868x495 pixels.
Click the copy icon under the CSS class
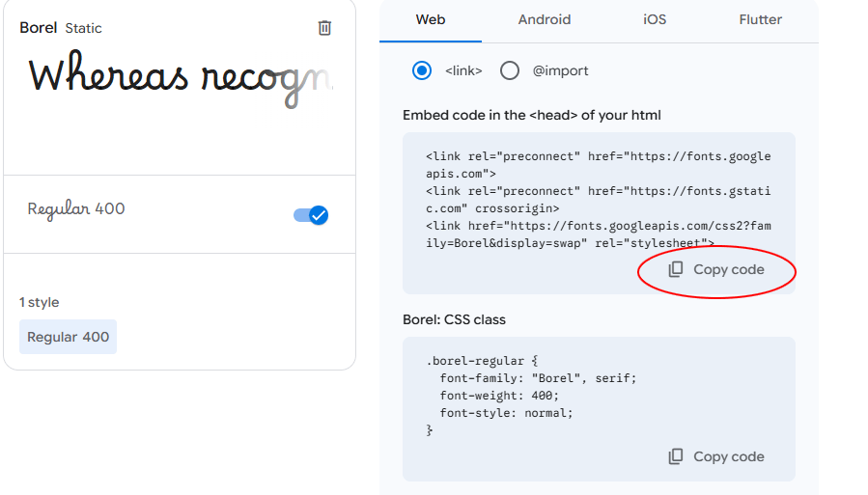(x=677, y=456)
